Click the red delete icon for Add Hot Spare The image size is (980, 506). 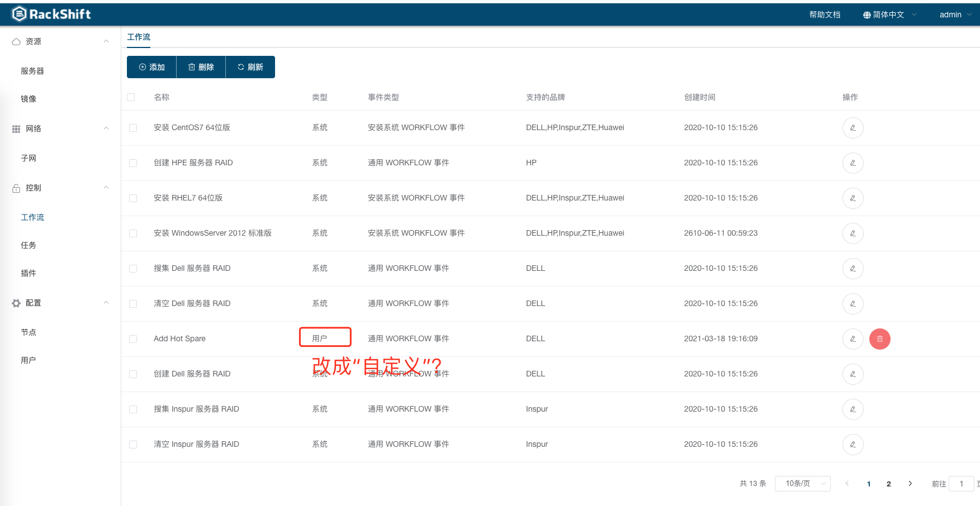pyautogui.click(x=879, y=339)
